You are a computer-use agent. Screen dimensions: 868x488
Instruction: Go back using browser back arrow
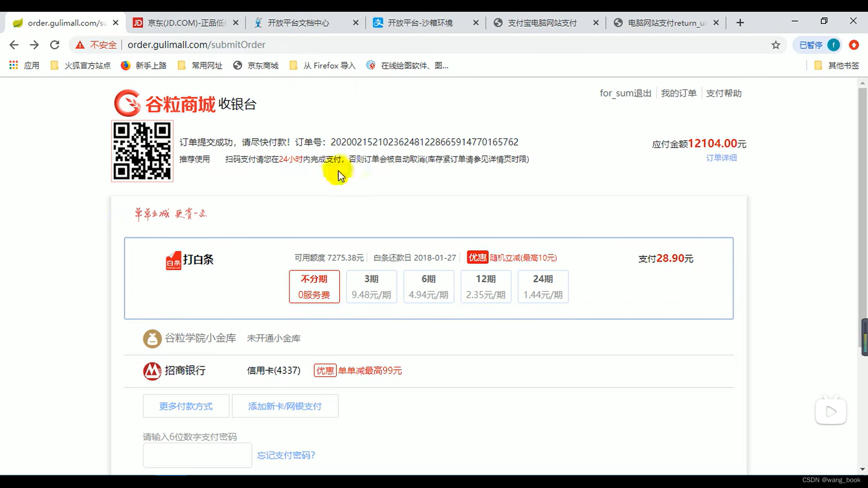tap(14, 45)
